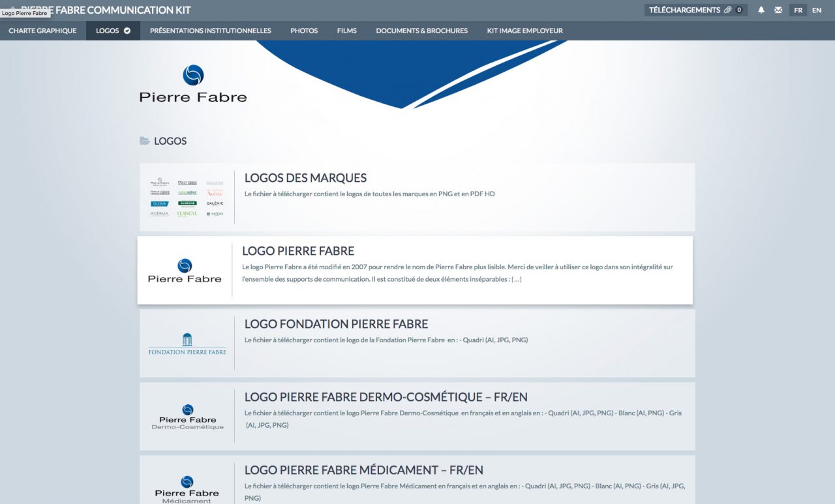Image resolution: width=835 pixels, height=504 pixels.
Task: Open the Charte Graphique tab
Action: 42,31
